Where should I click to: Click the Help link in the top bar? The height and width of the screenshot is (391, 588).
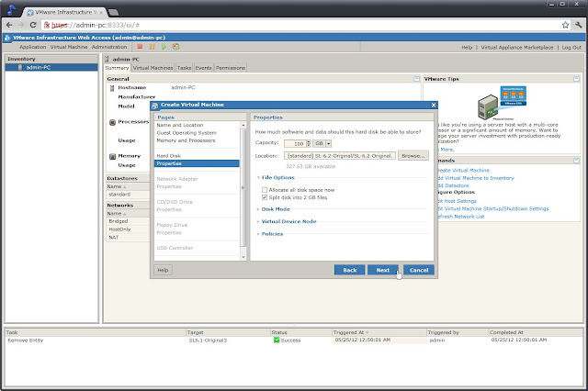pyautogui.click(x=467, y=48)
